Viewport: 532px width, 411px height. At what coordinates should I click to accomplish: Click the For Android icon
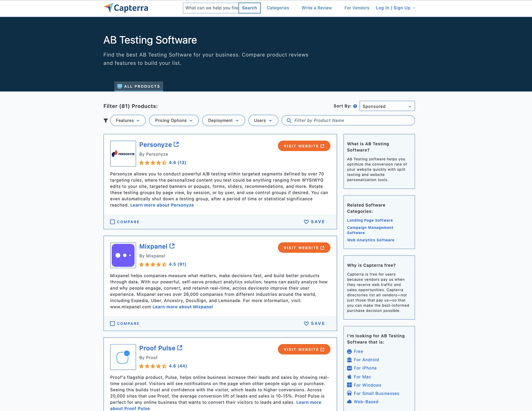[349, 360]
